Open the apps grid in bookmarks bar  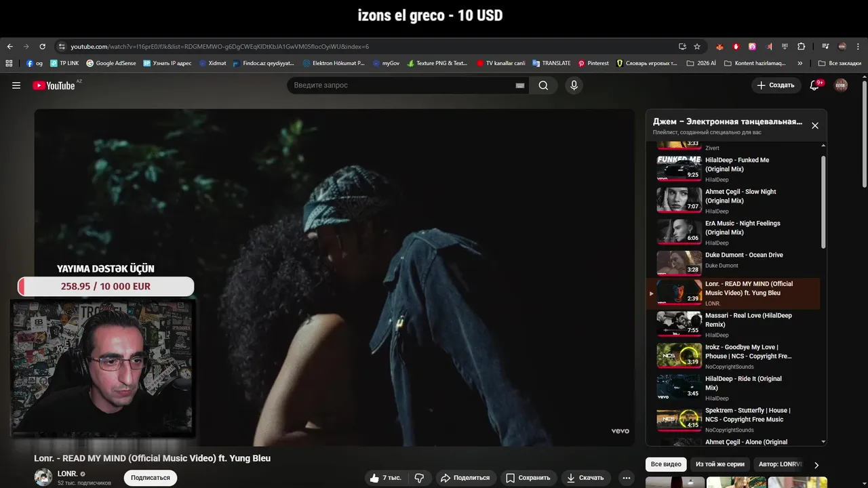tap(9, 63)
